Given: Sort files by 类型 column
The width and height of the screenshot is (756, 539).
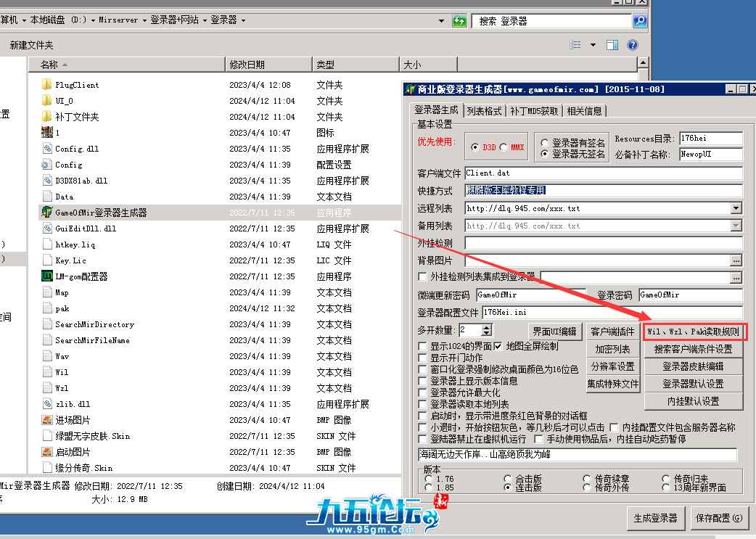Looking at the screenshot, I should coord(356,65).
